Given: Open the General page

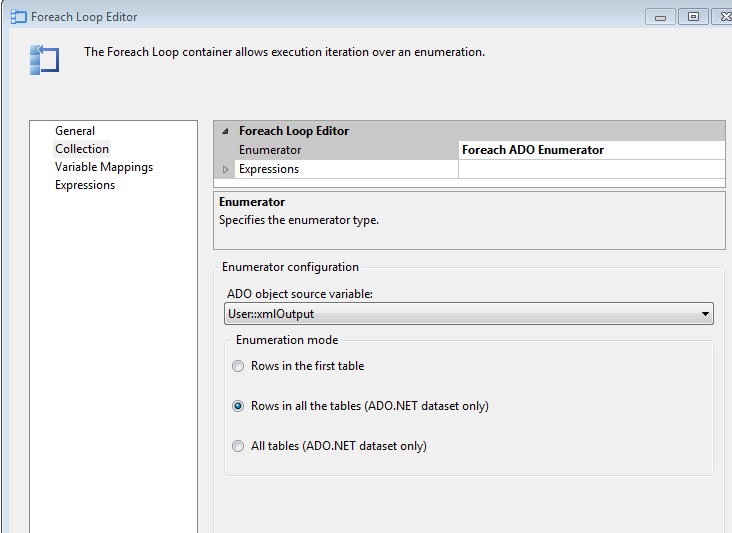Looking at the screenshot, I should 75,131.
